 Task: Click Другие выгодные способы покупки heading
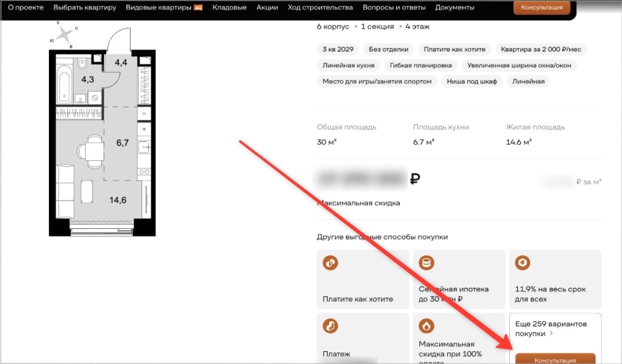[x=382, y=237]
